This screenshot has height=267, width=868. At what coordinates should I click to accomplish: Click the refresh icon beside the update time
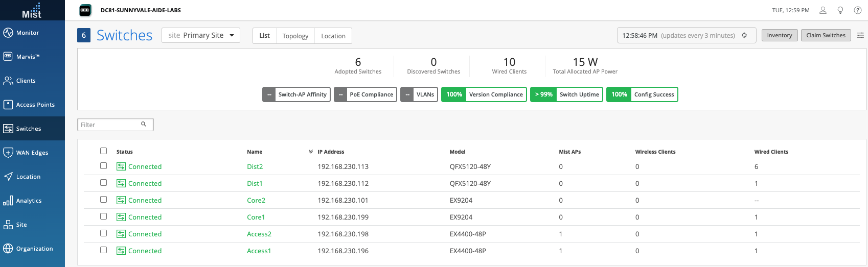744,35
